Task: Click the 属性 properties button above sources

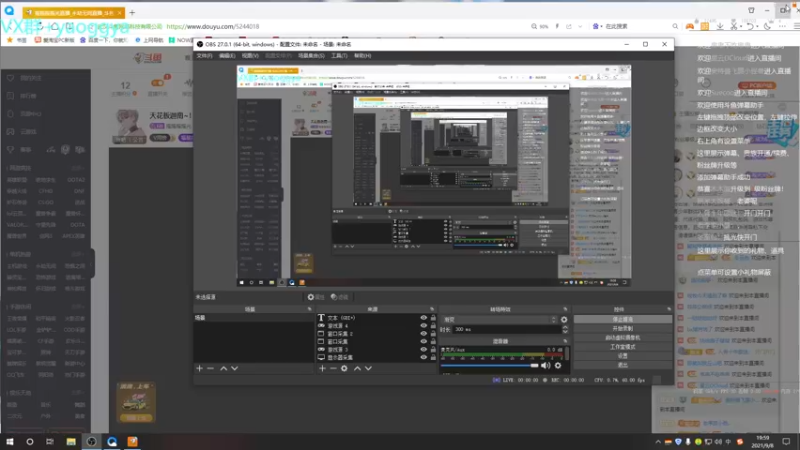Action: tap(316, 297)
